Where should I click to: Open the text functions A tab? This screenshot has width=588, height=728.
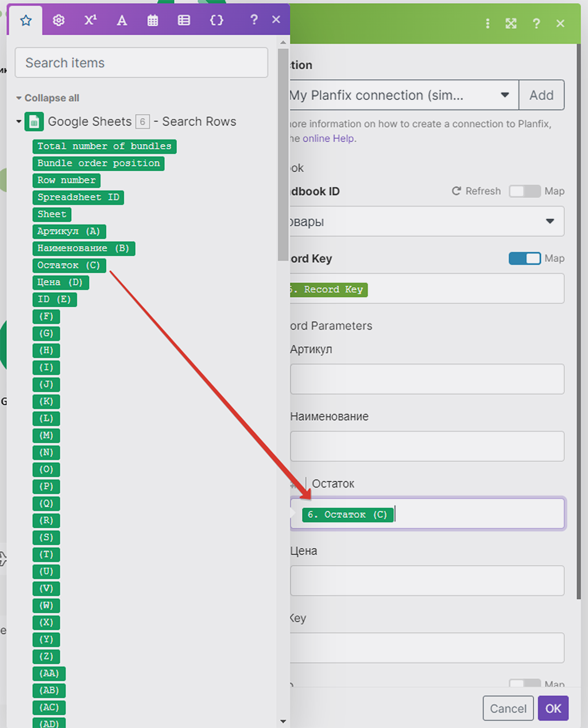tap(122, 21)
